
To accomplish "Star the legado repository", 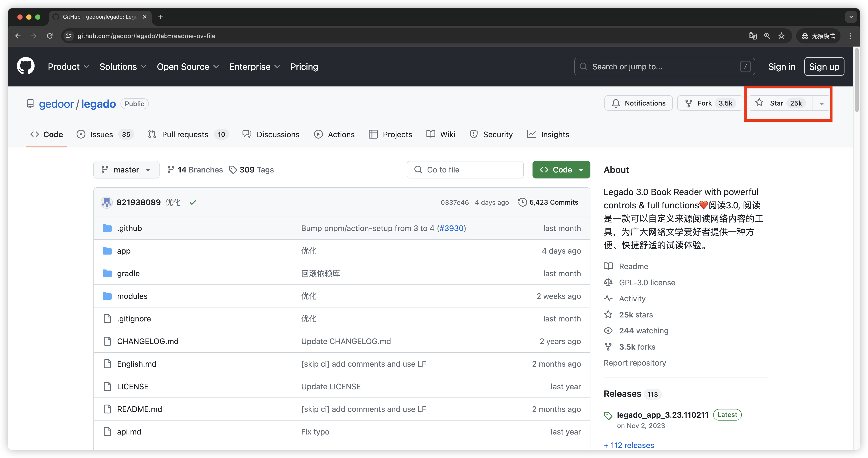I will click(780, 103).
